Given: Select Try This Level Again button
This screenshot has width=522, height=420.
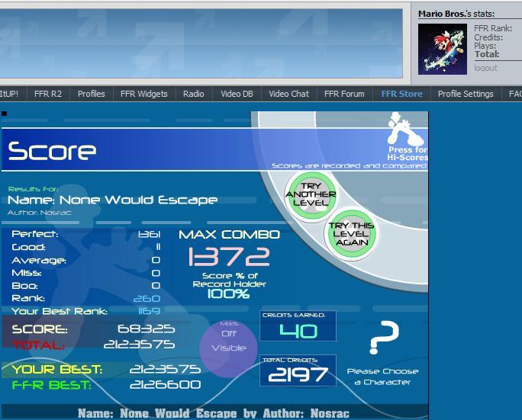Looking at the screenshot, I should 351,233.
